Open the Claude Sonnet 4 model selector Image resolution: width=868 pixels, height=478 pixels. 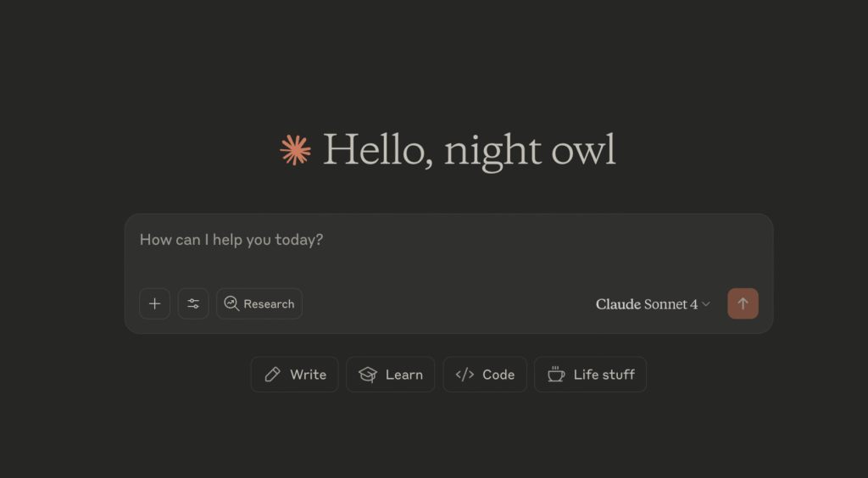click(x=653, y=304)
